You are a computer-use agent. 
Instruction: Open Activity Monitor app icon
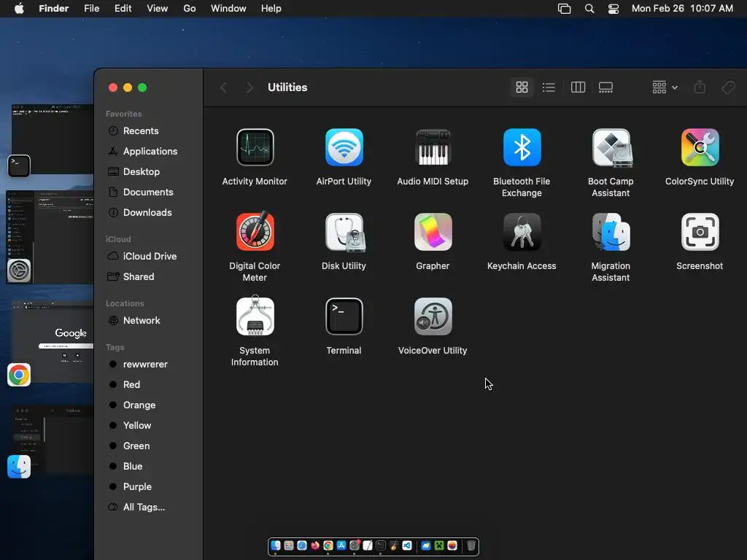tap(255, 147)
